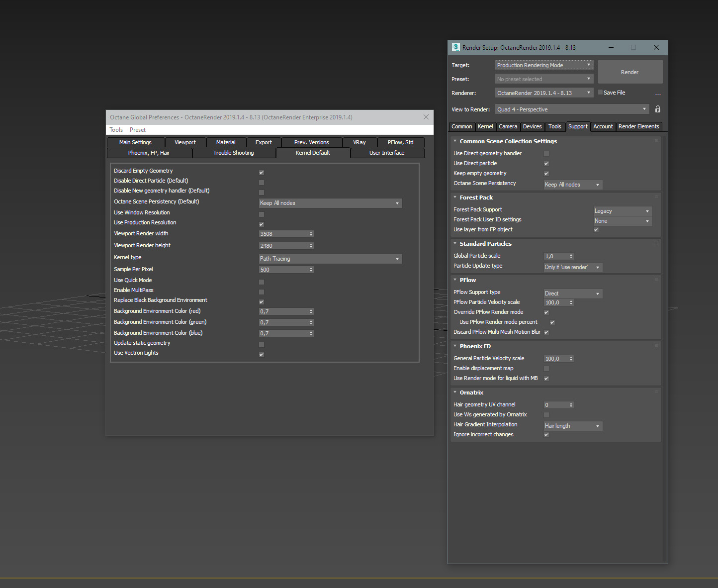Enable the Enable MultiPass checkbox

coord(262,292)
